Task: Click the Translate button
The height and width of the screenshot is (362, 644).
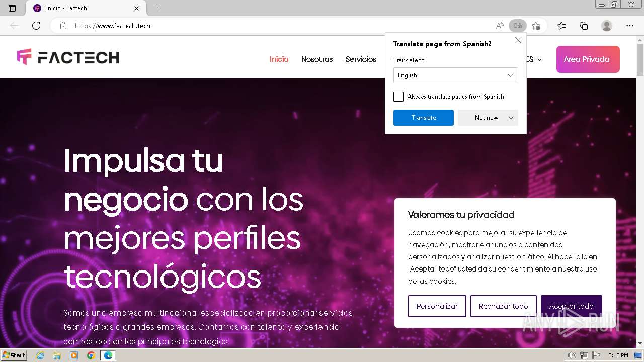Action: (x=424, y=118)
